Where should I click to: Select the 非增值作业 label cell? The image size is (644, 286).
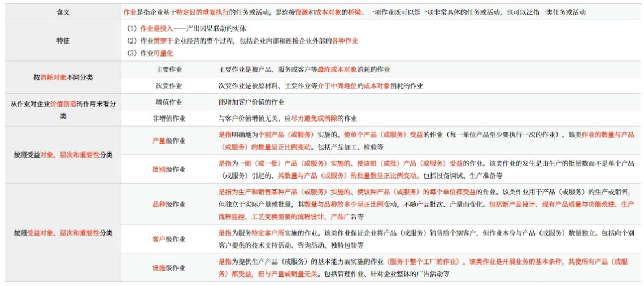[168, 119]
